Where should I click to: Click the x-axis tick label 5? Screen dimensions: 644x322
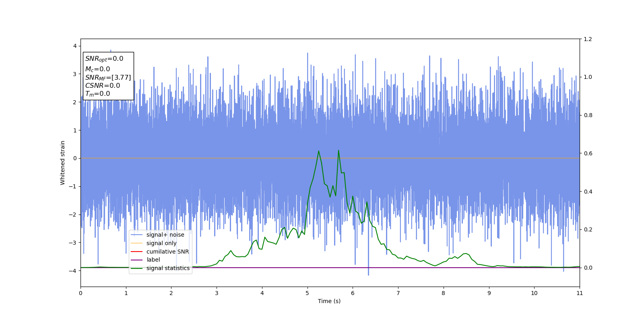pos(308,293)
